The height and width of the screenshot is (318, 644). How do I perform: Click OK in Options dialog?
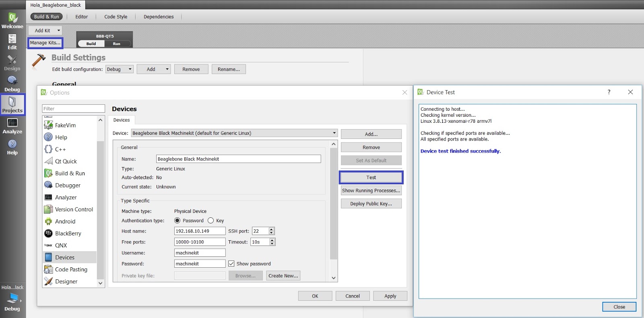click(x=315, y=296)
